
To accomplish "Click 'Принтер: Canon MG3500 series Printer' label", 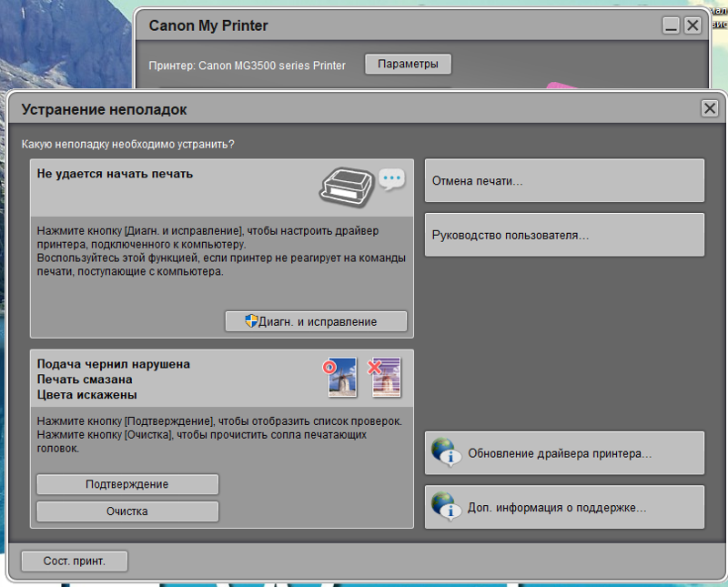I will pyautogui.click(x=247, y=66).
